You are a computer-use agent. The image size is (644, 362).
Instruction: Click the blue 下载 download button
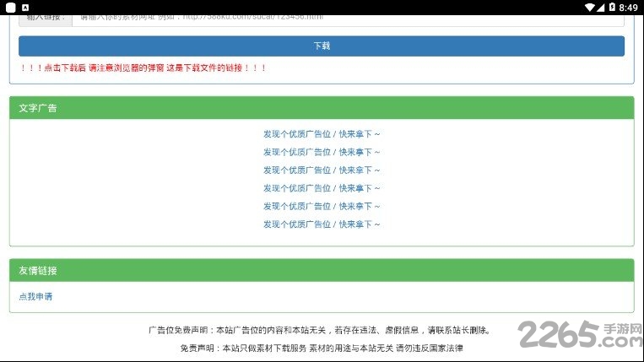322,46
